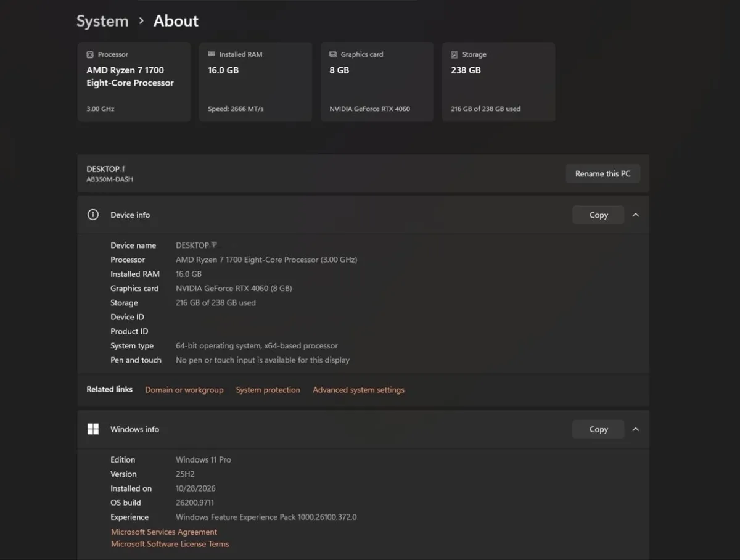Select the Graphics card summary card
This screenshot has height=560, width=740.
(377, 82)
